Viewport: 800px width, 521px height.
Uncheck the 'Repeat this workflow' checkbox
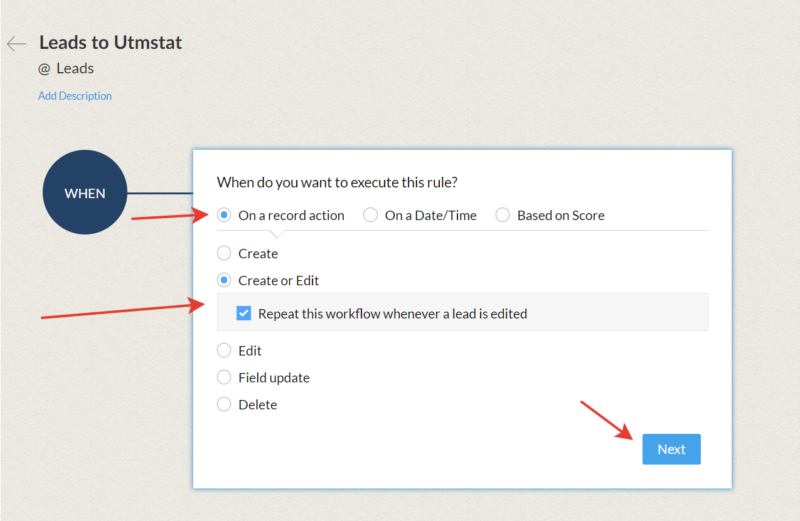(244, 313)
